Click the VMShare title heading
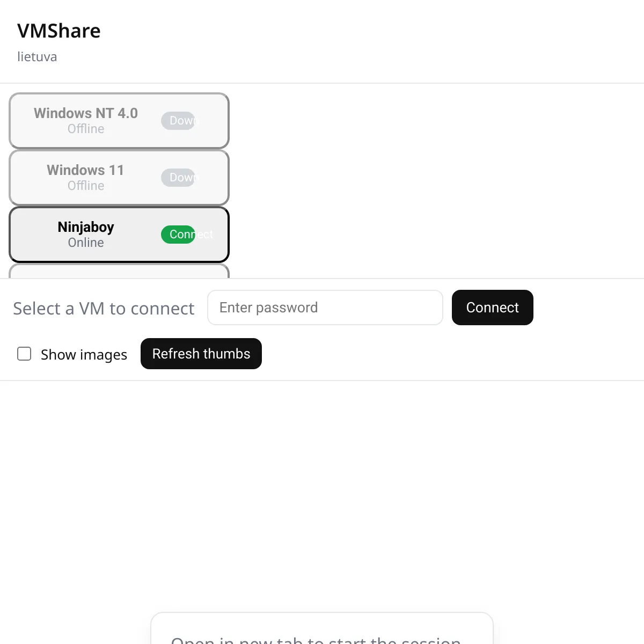 tap(59, 31)
